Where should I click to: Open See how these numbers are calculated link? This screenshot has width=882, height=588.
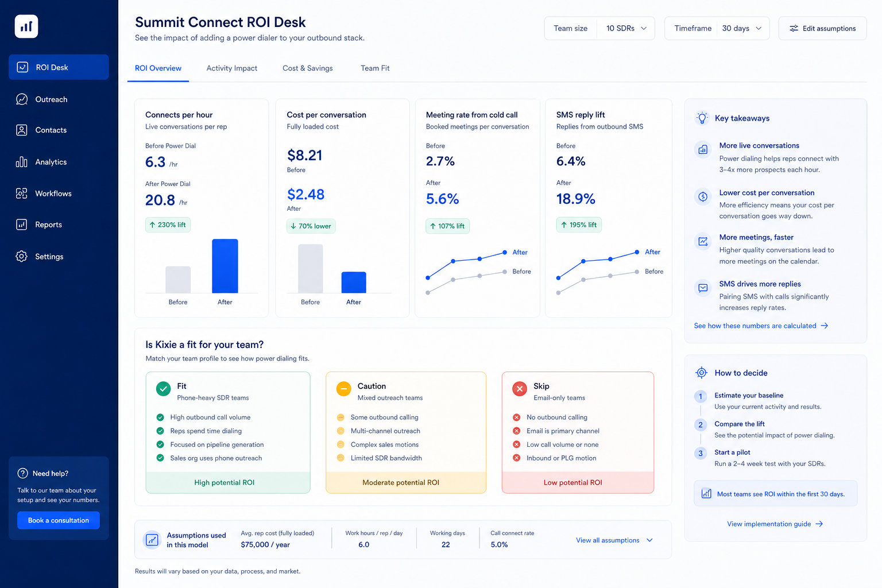coord(761,326)
